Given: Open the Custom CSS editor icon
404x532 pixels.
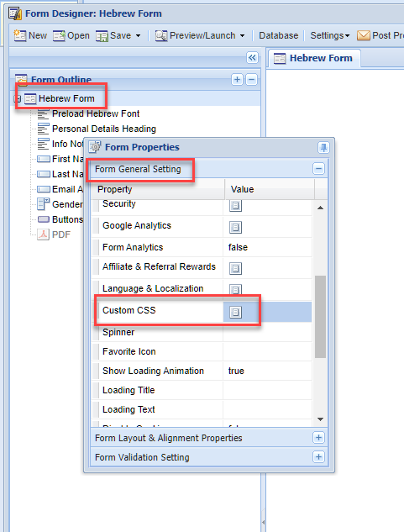Looking at the screenshot, I should point(235,312).
